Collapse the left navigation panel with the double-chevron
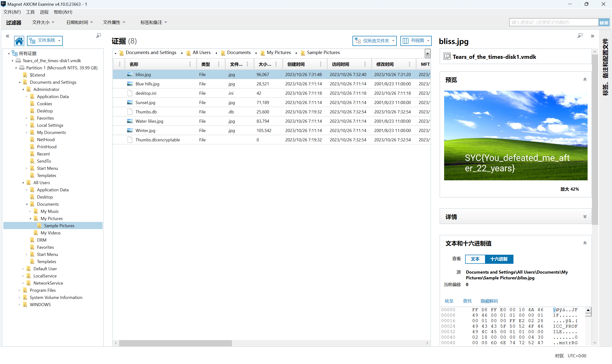Viewport: 612px width, 364px height. [x=8, y=36]
